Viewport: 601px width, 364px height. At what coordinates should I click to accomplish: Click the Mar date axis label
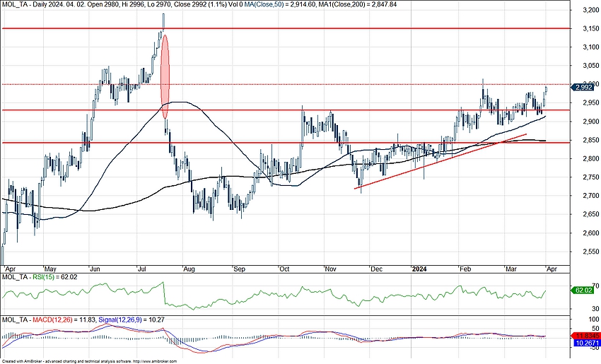tap(511, 269)
